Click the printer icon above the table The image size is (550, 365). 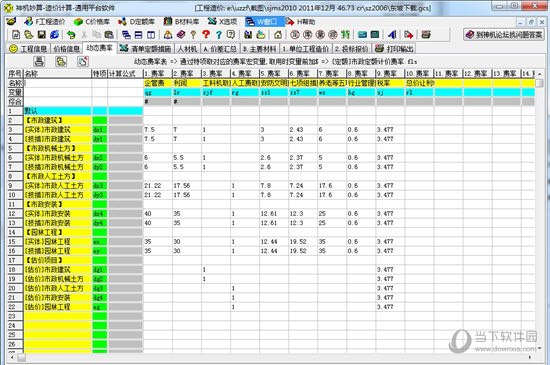tap(39, 61)
